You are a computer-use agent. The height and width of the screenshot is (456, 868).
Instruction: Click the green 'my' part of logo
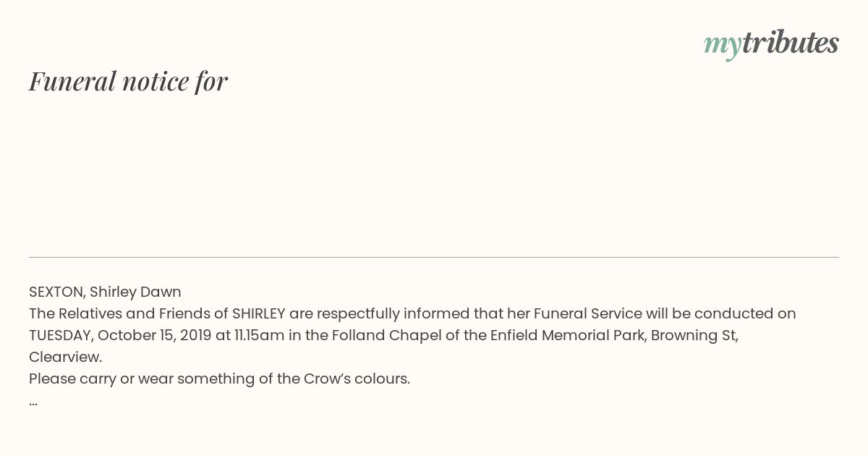723,46
